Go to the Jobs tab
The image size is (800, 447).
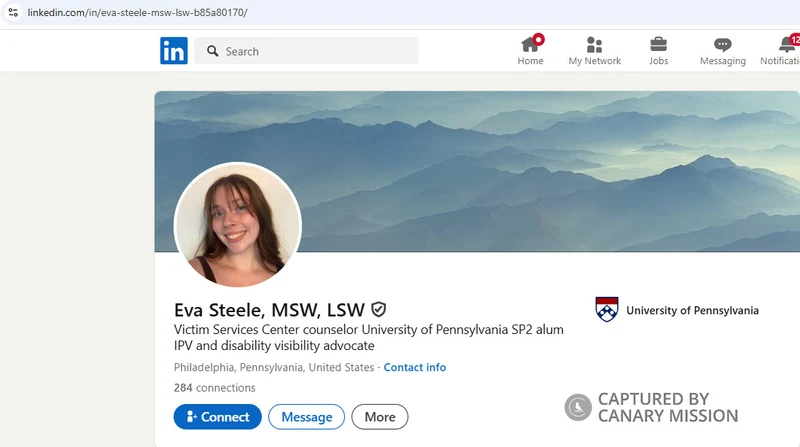[x=658, y=51]
